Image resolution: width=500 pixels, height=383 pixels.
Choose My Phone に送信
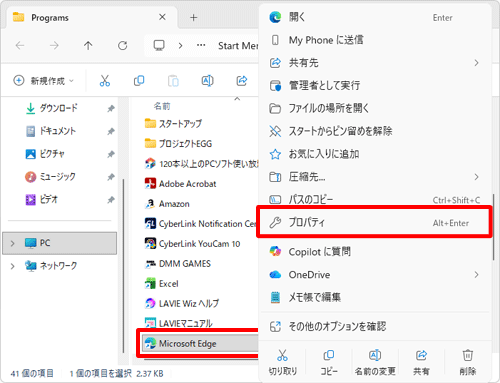click(375, 40)
